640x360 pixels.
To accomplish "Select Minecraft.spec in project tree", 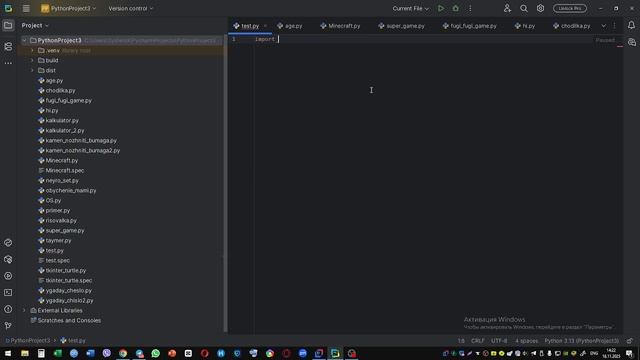I will (x=61, y=171).
